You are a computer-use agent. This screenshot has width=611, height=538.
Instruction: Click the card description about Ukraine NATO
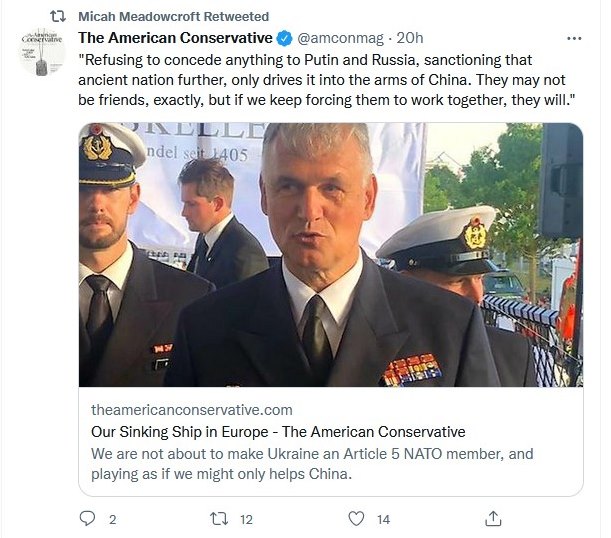312,464
